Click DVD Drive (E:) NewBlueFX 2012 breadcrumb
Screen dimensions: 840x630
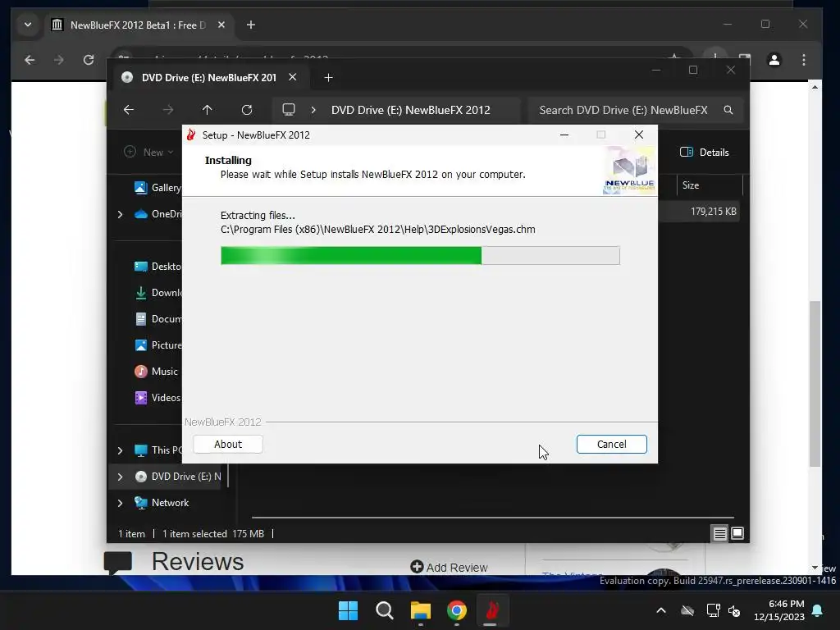pyautogui.click(x=410, y=110)
